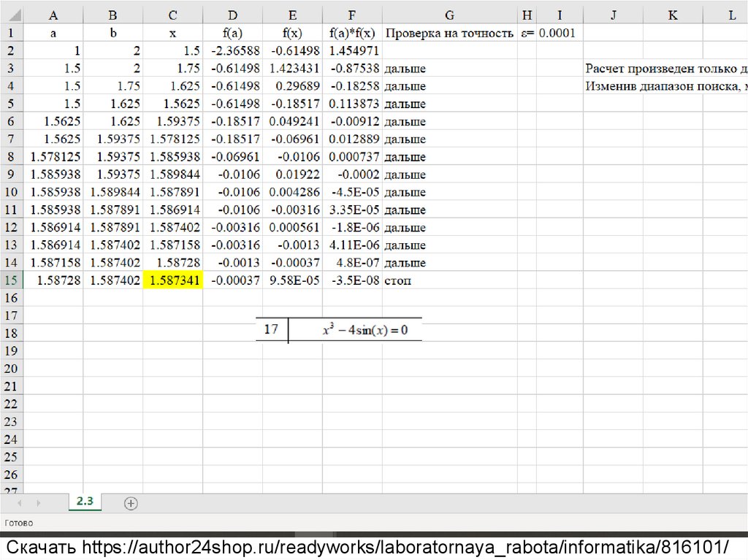Click the epsilon value cell 0.0001

tap(559, 33)
